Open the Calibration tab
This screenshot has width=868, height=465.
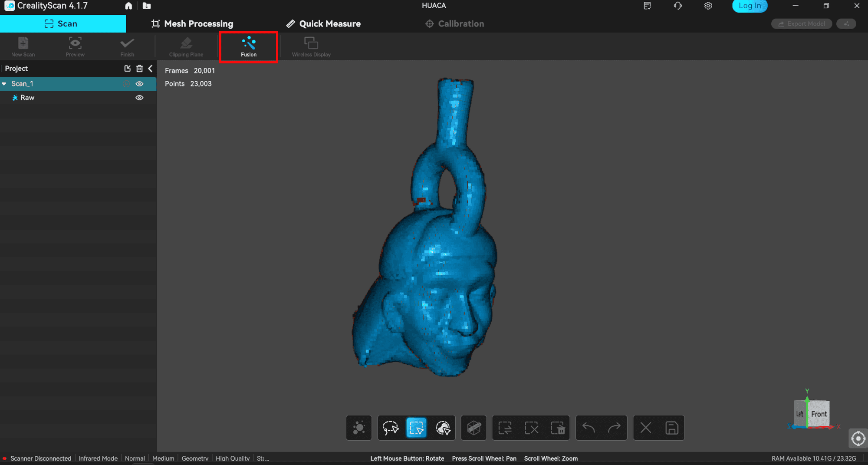pos(454,24)
